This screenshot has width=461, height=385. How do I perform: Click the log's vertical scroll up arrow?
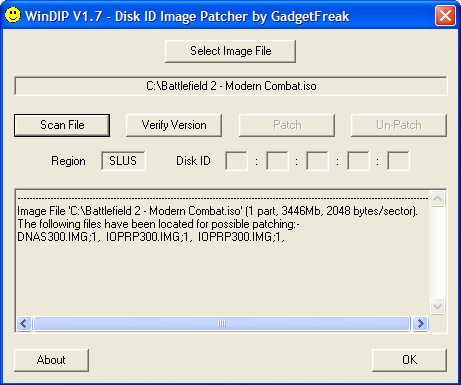pyautogui.click(x=437, y=199)
